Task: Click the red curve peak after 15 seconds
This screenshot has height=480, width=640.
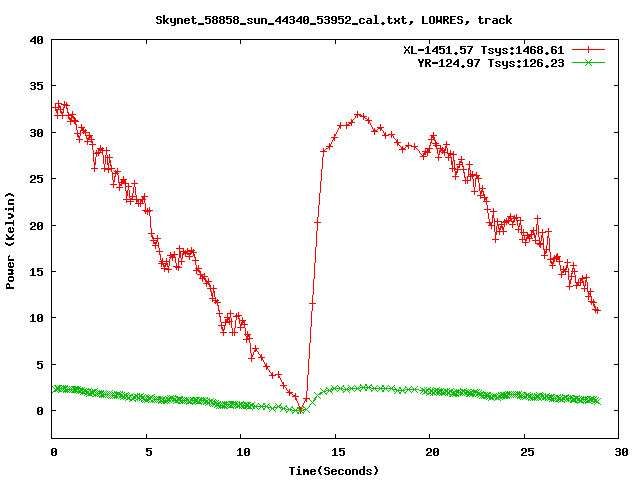Action: click(358, 114)
